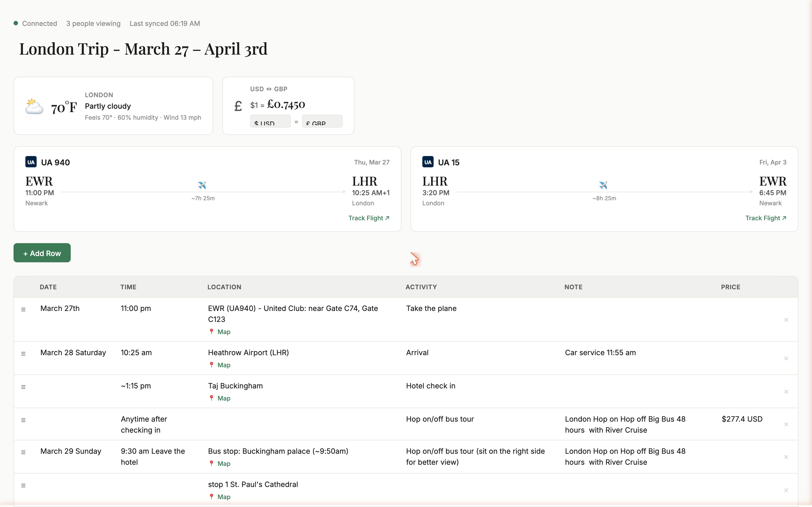Image resolution: width=812 pixels, height=507 pixels.
Task: Click the airplane icon on UA 940 route
Action: click(x=202, y=185)
